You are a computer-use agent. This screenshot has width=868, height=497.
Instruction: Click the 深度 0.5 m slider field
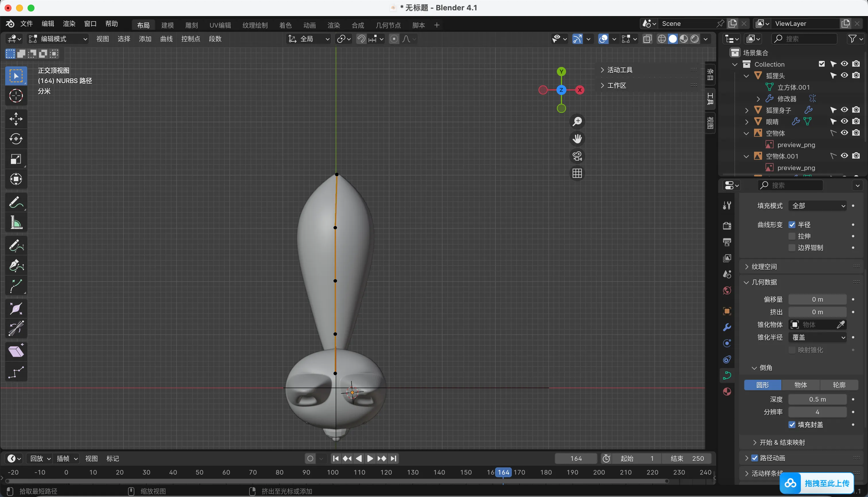817,399
